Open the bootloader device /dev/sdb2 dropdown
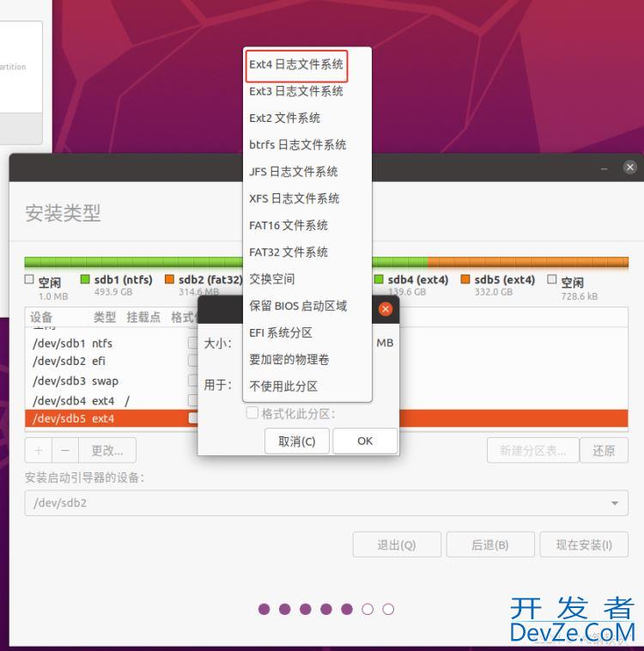 click(326, 503)
